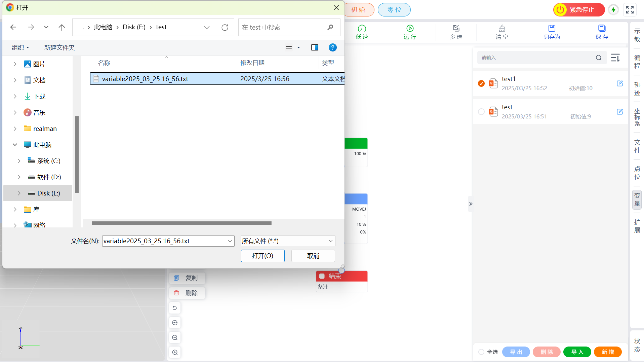Open the file type filter dropdown
This screenshot has width=644, height=362.
tap(288, 241)
